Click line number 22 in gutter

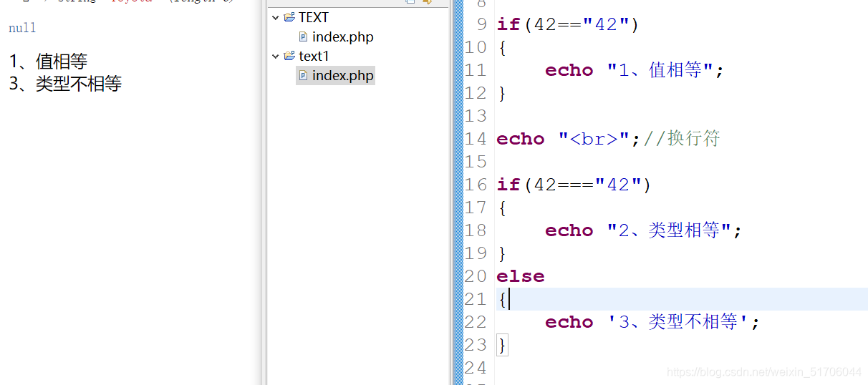[x=476, y=322]
